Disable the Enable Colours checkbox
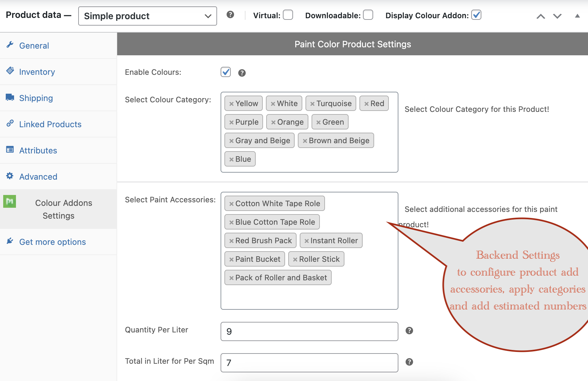588x381 pixels. coord(226,72)
